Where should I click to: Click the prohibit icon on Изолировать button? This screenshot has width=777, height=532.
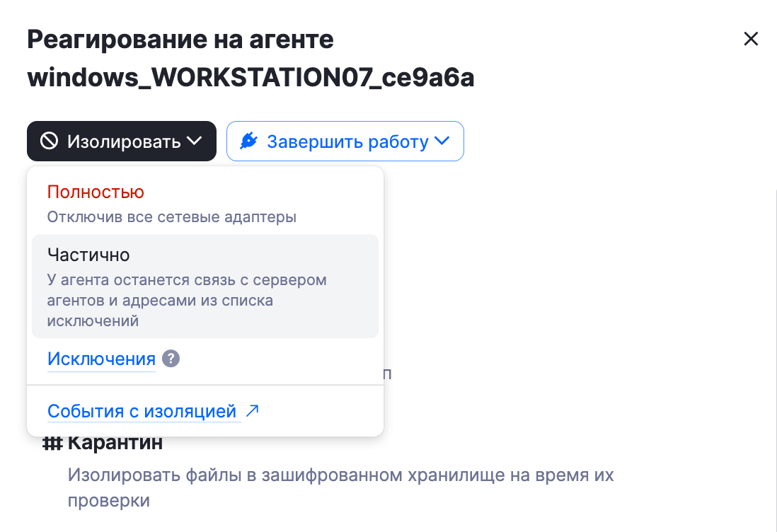point(50,141)
